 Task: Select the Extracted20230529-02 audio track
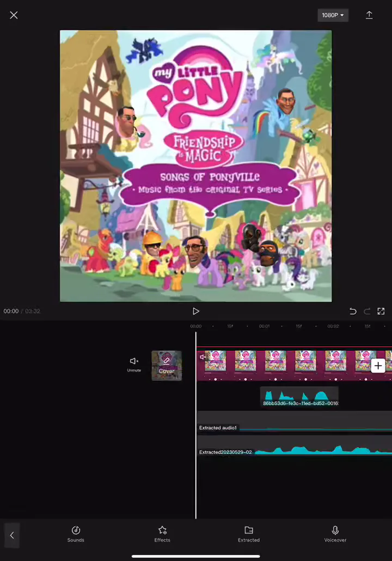point(295,446)
